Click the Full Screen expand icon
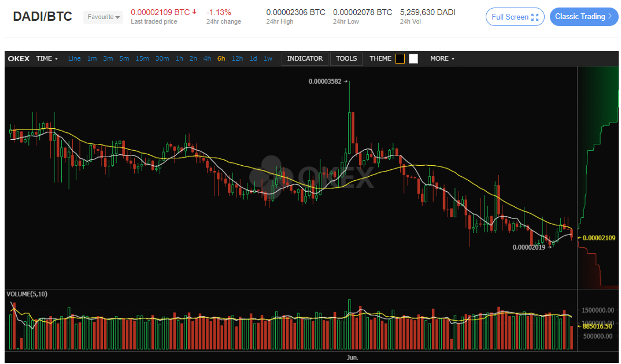This screenshot has height=364, width=621. coord(534,17)
